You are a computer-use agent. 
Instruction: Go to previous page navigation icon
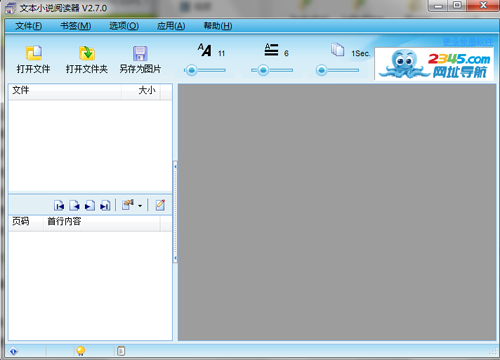click(x=74, y=205)
